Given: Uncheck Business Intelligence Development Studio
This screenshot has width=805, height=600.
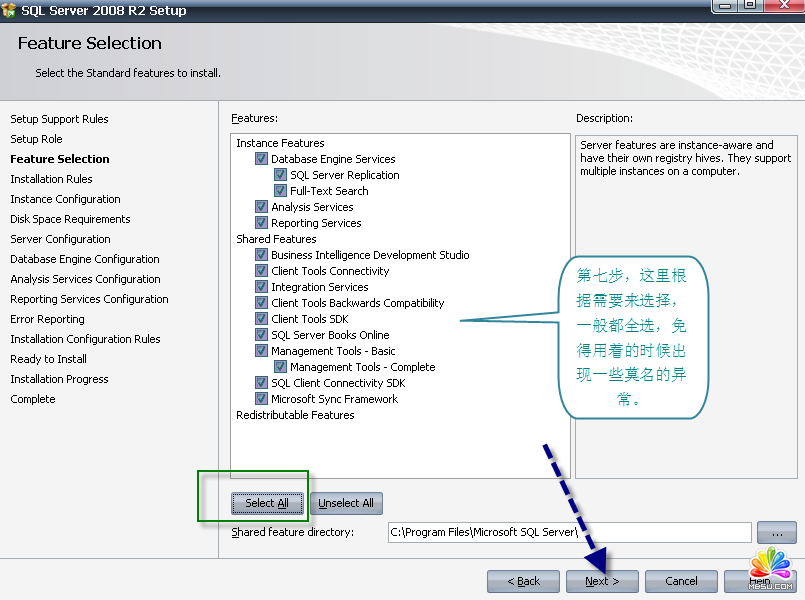Looking at the screenshot, I should coord(262,255).
